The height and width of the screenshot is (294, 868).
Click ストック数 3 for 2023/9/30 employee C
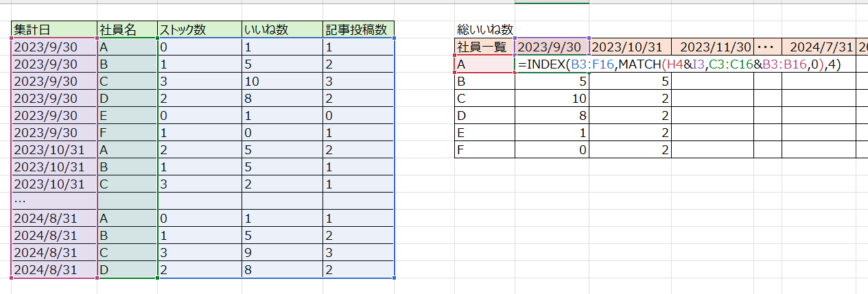click(x=199, y=82)
